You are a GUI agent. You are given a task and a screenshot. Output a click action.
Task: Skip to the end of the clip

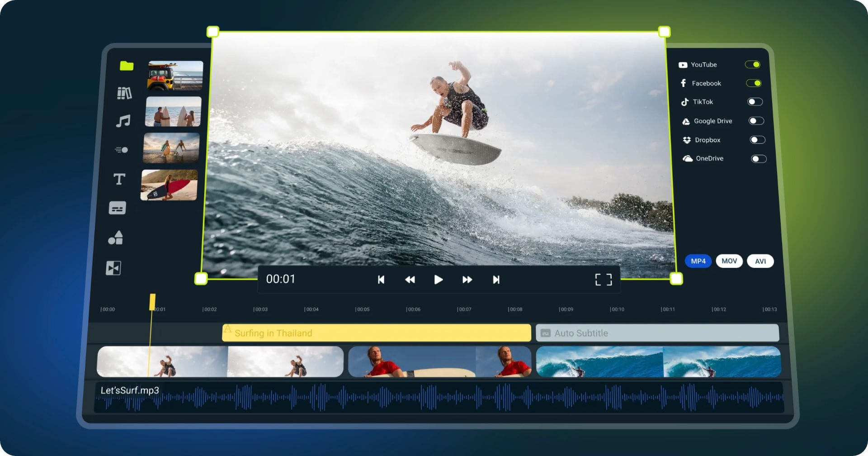pos(496,280)
